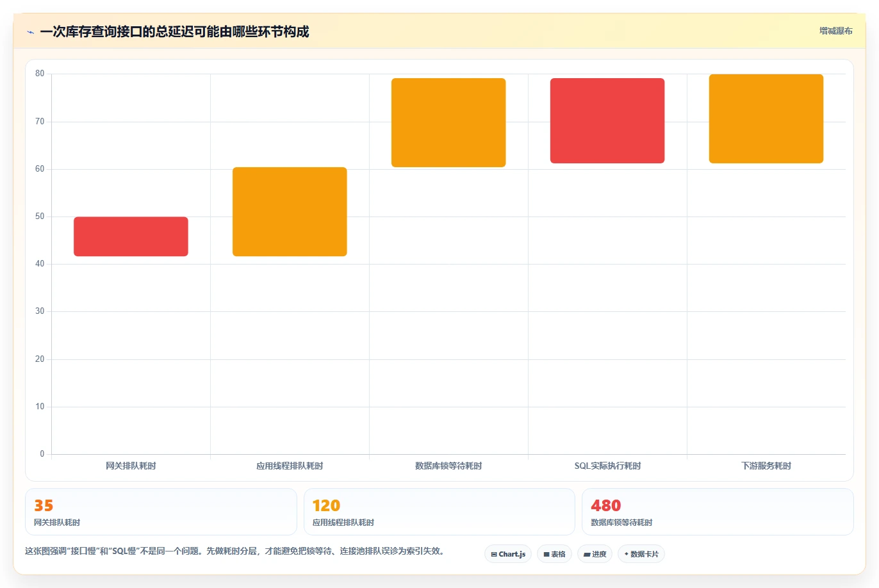
Task: Click the red SQL实际执行耗时 bar
Action: click(607, 120)
